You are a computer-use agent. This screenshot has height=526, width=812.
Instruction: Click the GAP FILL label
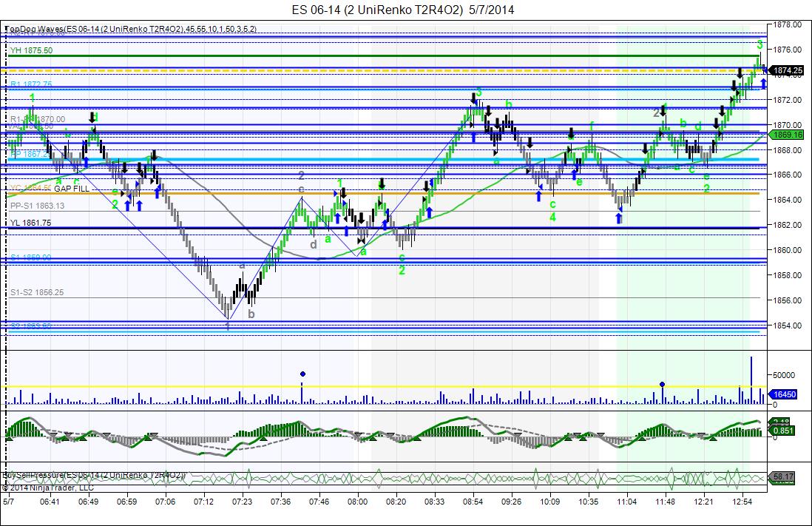[72, 189]
